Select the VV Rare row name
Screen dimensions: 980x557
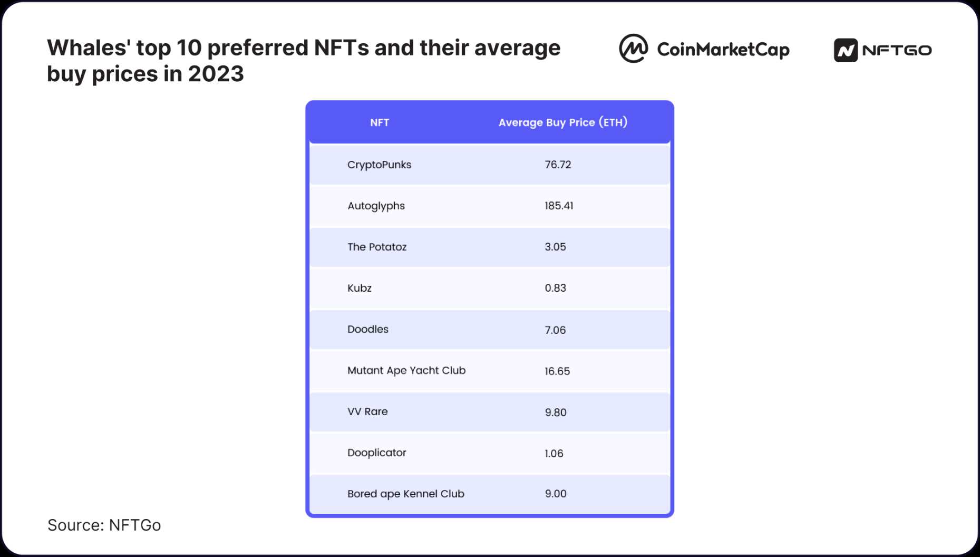coord(367,411)
